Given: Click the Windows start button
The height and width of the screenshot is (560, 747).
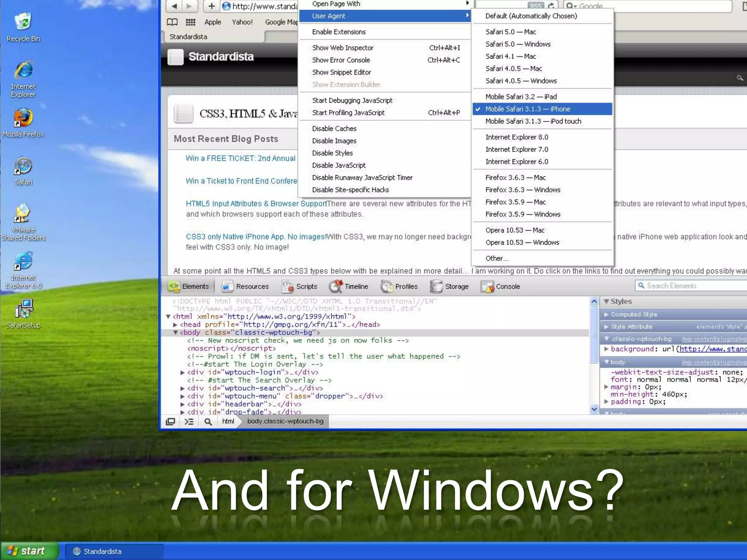Looking at the screenshot, I should coord(29,551).
